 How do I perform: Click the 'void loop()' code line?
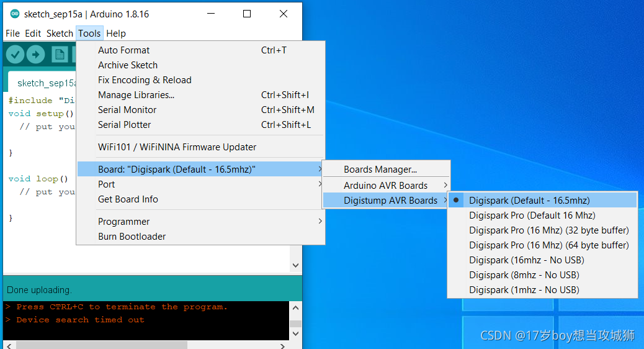[x=38, y=179]
